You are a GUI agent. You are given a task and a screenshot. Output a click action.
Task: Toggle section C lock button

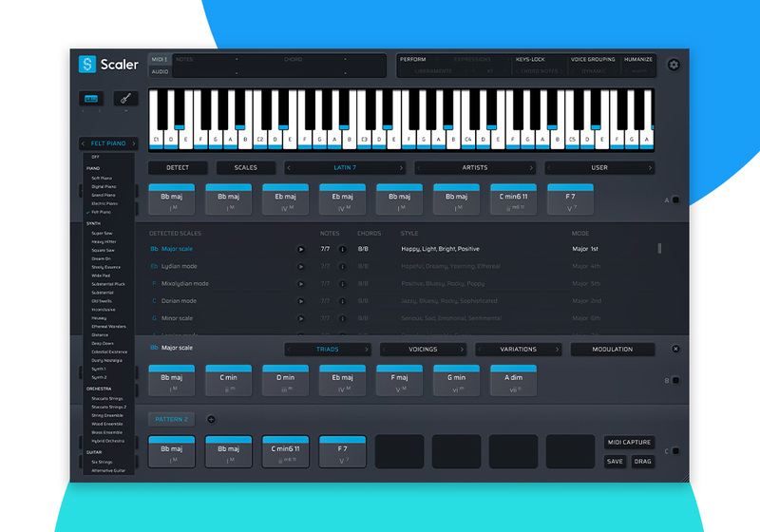pyautogui.click(x=675, y=451)
